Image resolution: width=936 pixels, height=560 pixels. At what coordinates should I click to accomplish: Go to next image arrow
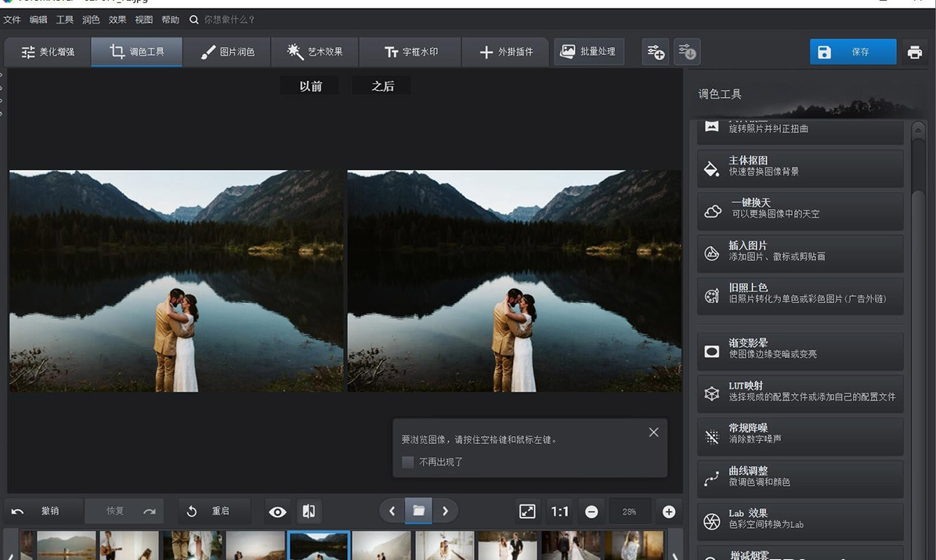click(446, 511)
